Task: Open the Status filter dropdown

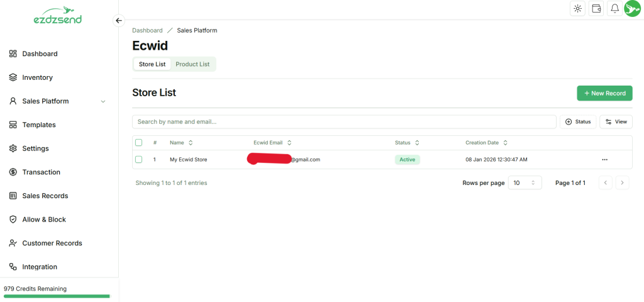Action: coord(578,121)
